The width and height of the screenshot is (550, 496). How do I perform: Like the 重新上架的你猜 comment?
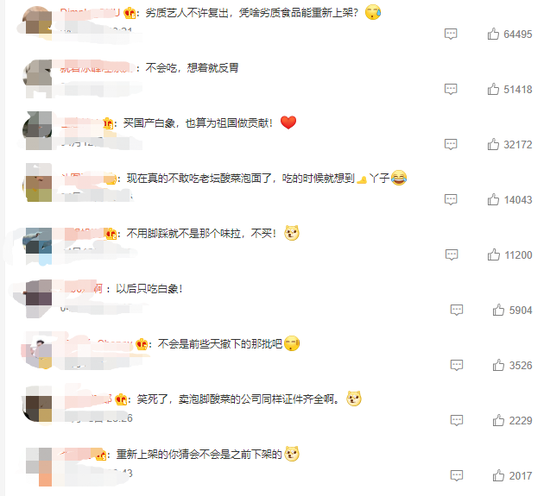point(498,476)
